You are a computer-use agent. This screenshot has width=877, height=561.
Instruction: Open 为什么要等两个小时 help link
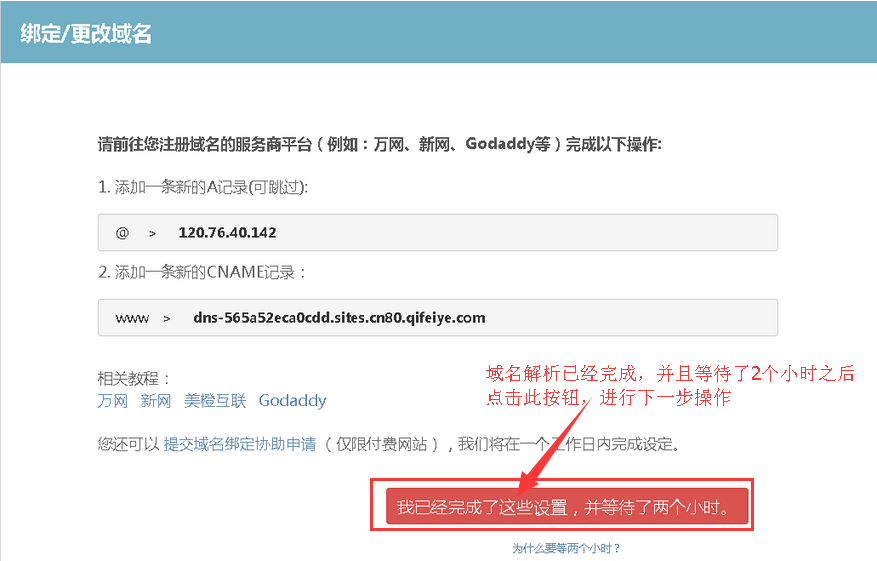tap(566, 548)
